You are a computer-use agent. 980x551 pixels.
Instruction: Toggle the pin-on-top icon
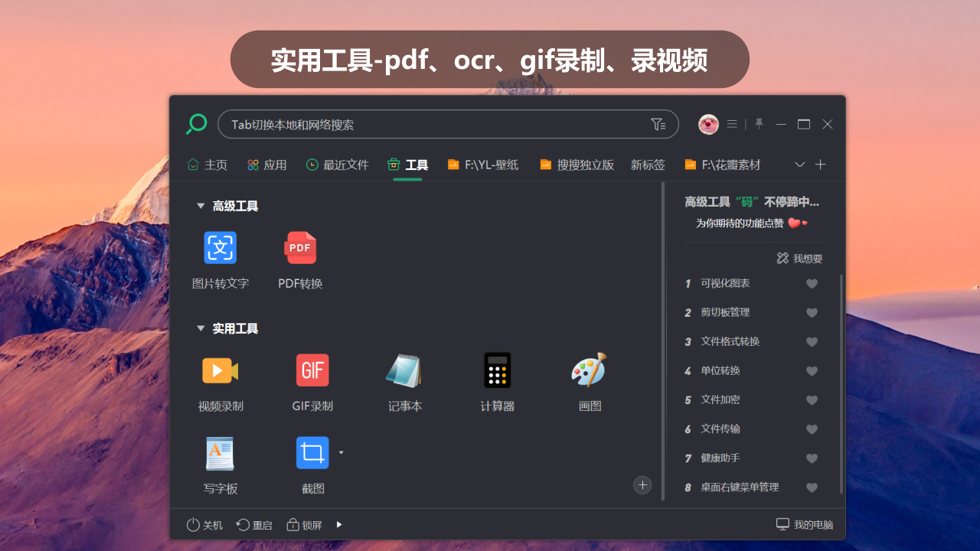(x=758, y=124)
